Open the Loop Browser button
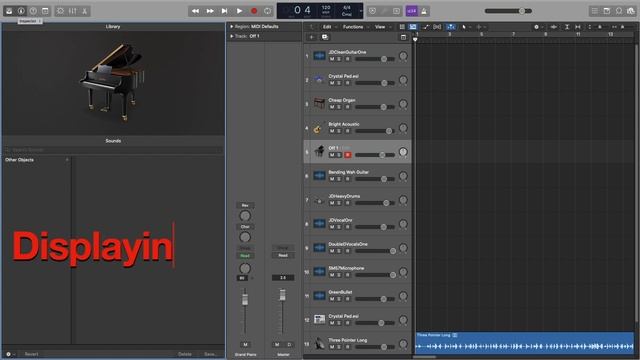 click(x=619, y=11)
